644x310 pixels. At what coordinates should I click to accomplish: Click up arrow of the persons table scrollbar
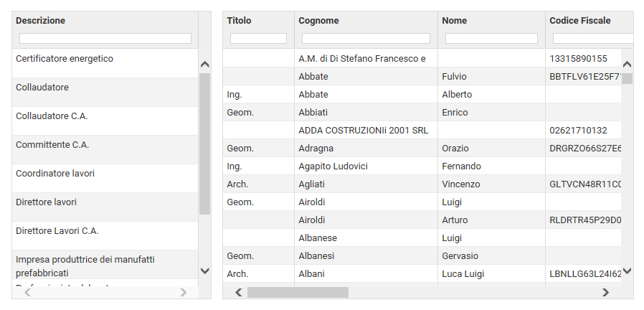pyautogui.click(x=627, y=64)
